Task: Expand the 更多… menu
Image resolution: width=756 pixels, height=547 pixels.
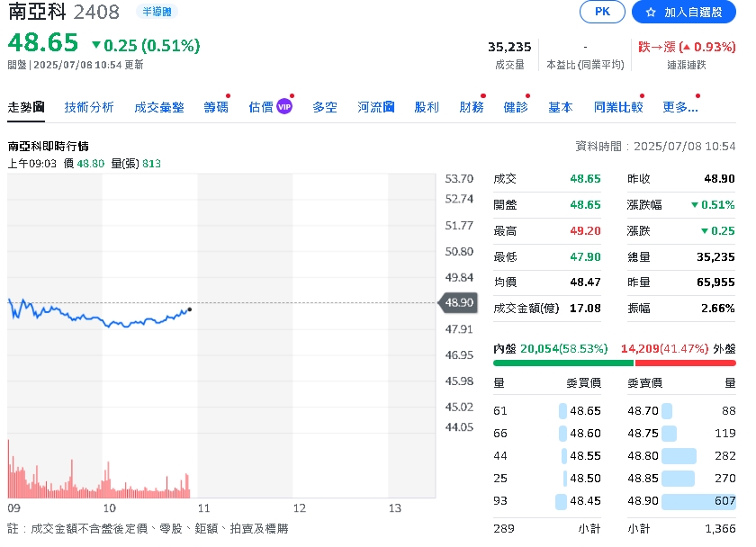Action: click(x=679, y=107)
